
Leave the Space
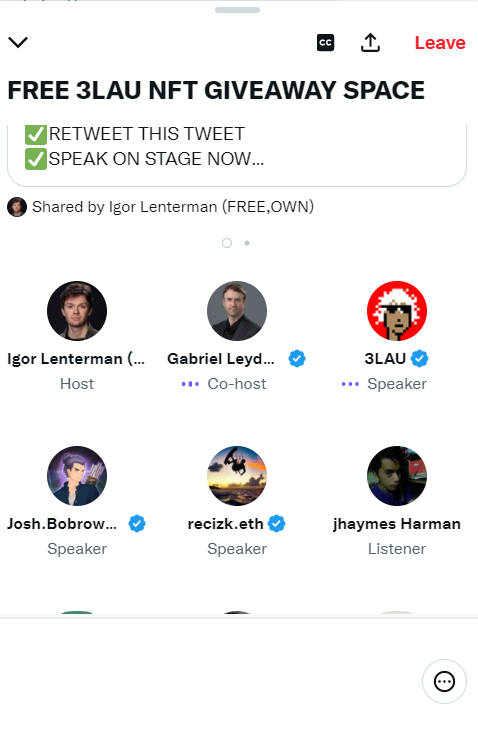[440, 43]
